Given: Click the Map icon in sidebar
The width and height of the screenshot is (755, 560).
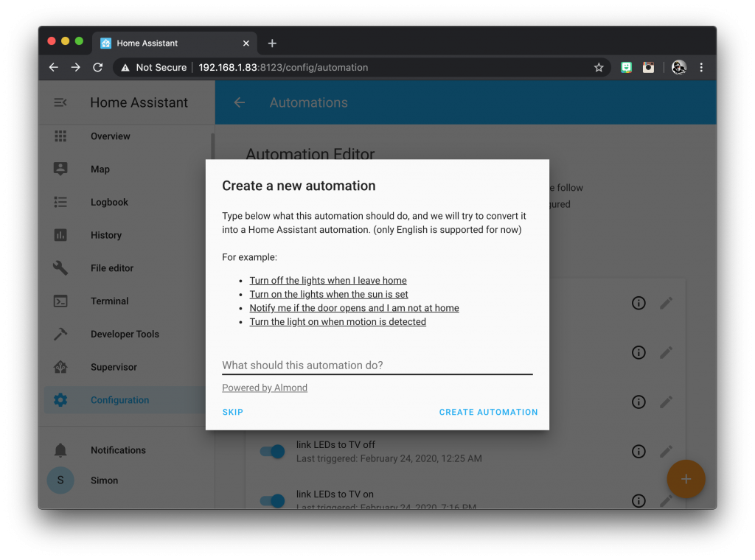Looking at the screenshot, I should click(x=60, y=169).
